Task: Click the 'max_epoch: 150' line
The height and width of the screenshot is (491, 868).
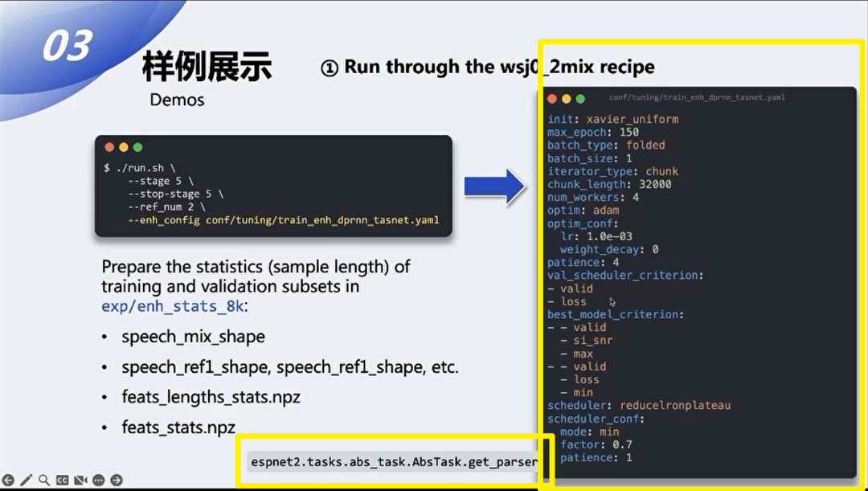Action: pos(593,133)
